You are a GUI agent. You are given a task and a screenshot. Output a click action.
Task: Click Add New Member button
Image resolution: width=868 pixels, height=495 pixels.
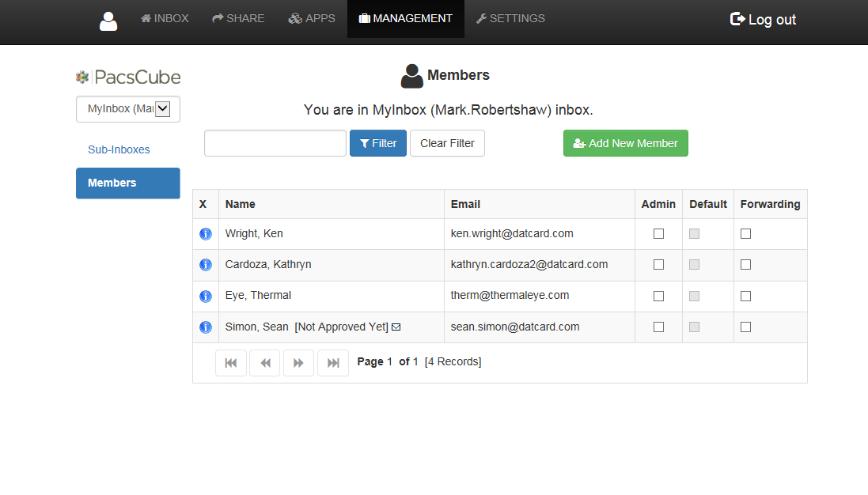[x=626, y=143]
